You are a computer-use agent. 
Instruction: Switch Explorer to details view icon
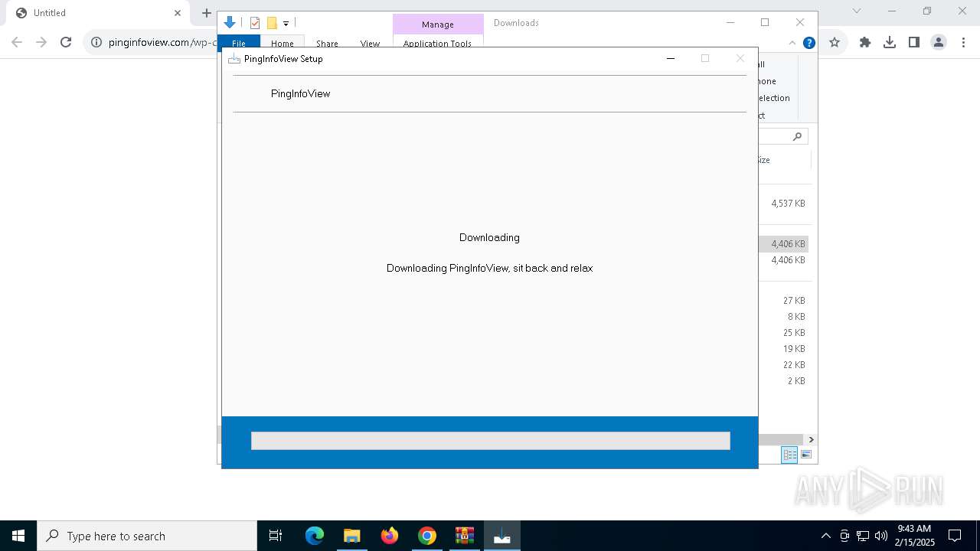click(789, 455)
